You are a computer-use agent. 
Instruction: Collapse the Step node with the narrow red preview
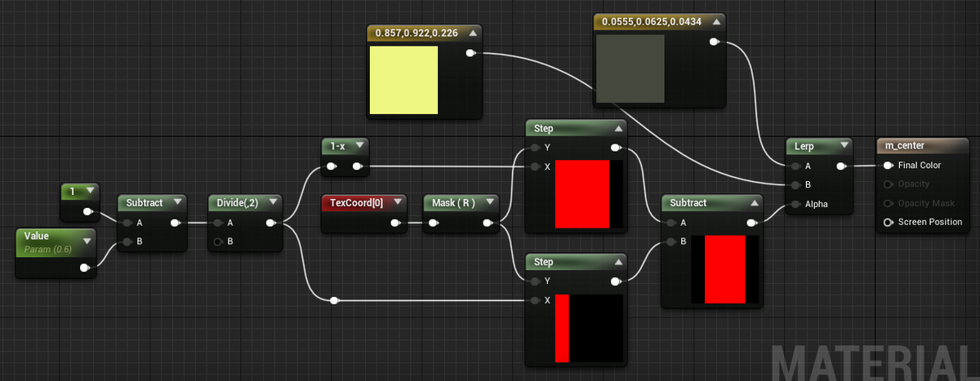tap(618, 262)
